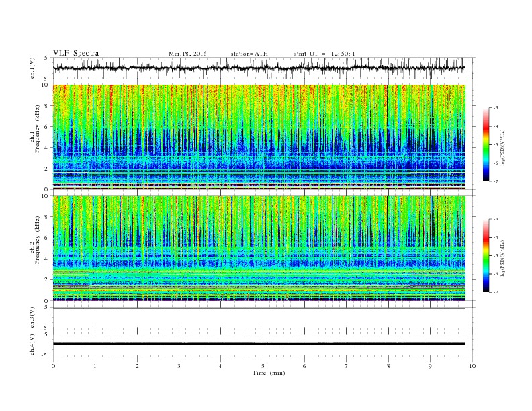Click the "station=ATH" header label

[x=249, y=54]
